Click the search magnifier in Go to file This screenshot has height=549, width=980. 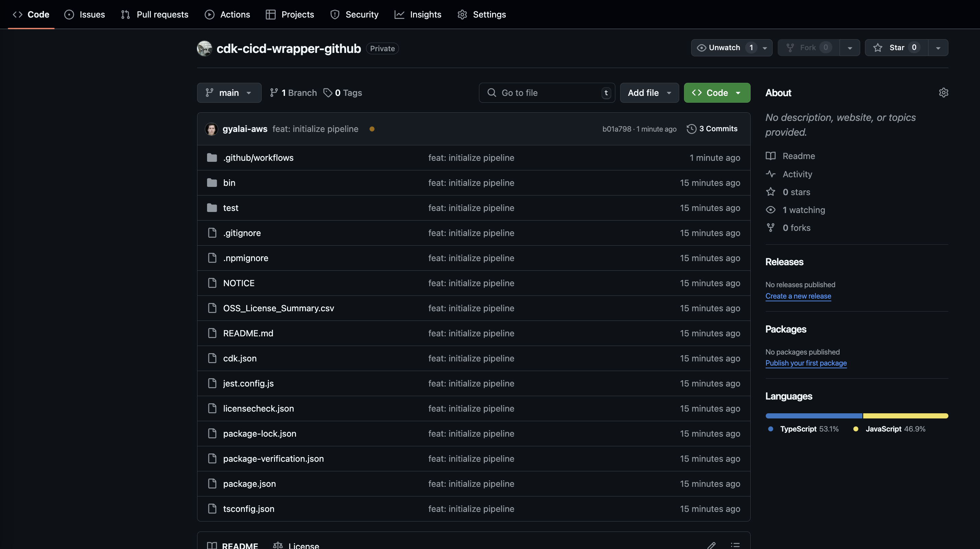point(491,92)
